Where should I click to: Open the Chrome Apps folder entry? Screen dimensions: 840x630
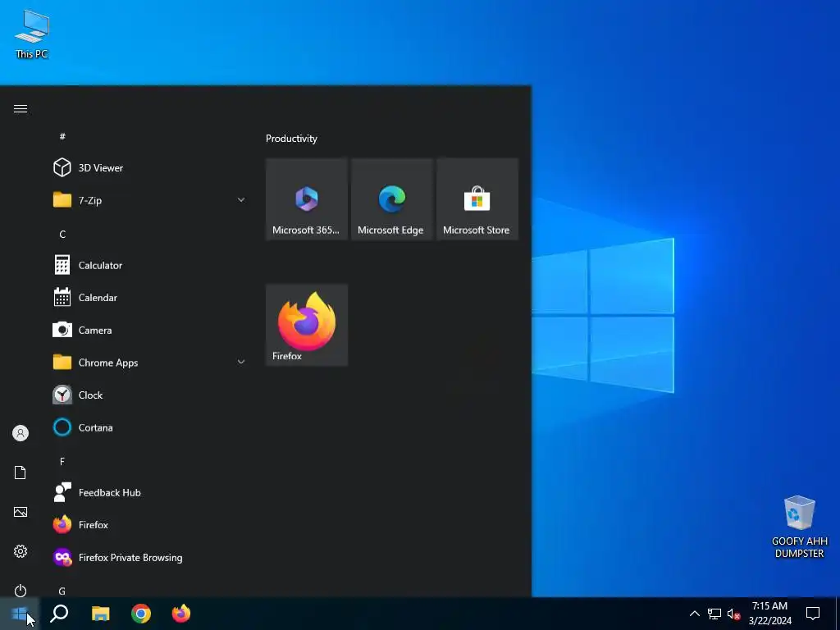tap(149, 363)
